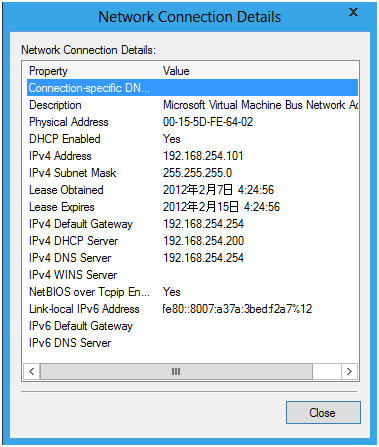The height and width of the screenshot is (447, 379).
Task: Select the NetBIOS over Tcpip En... property
Action: [89, 292]
